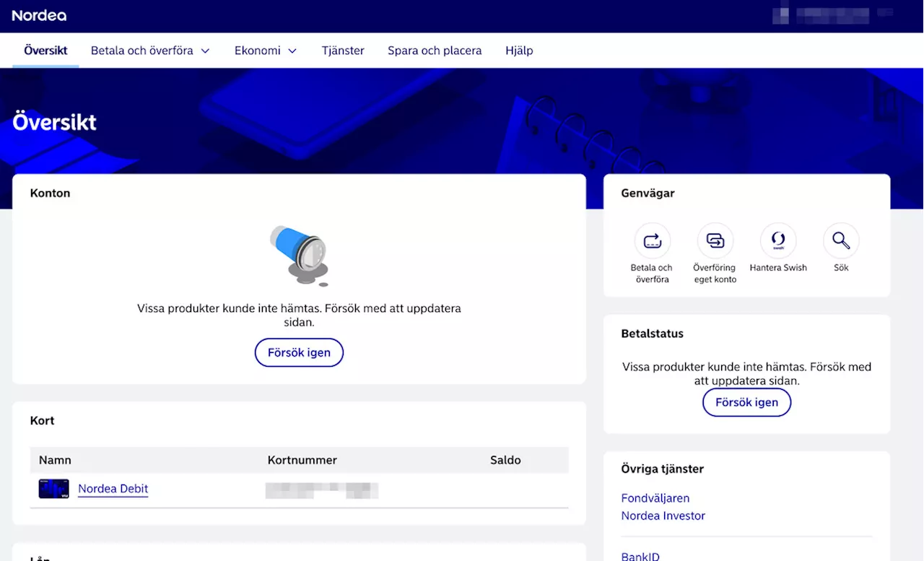
Task: Open the Nordea Investor link
Action: point(663,516)
